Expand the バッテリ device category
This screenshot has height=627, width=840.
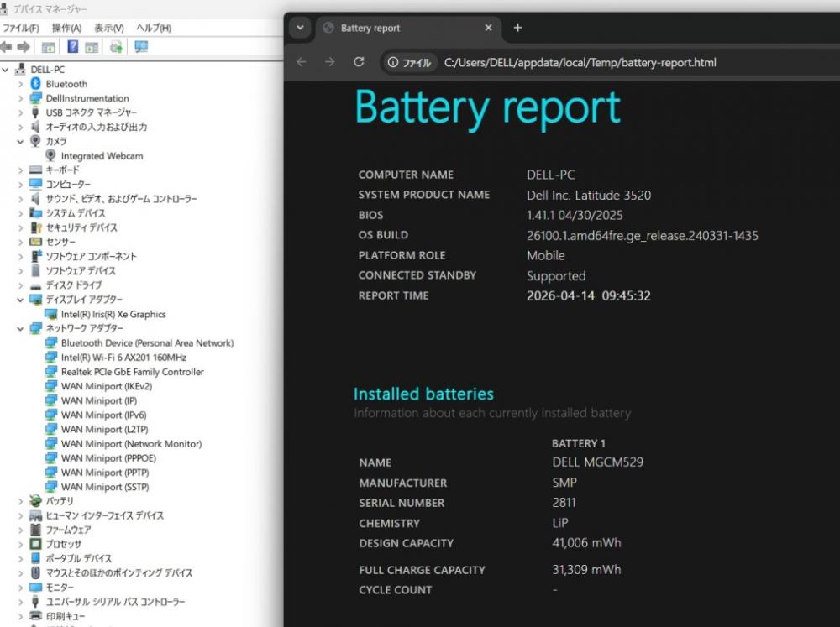click(x=20, y=501)
